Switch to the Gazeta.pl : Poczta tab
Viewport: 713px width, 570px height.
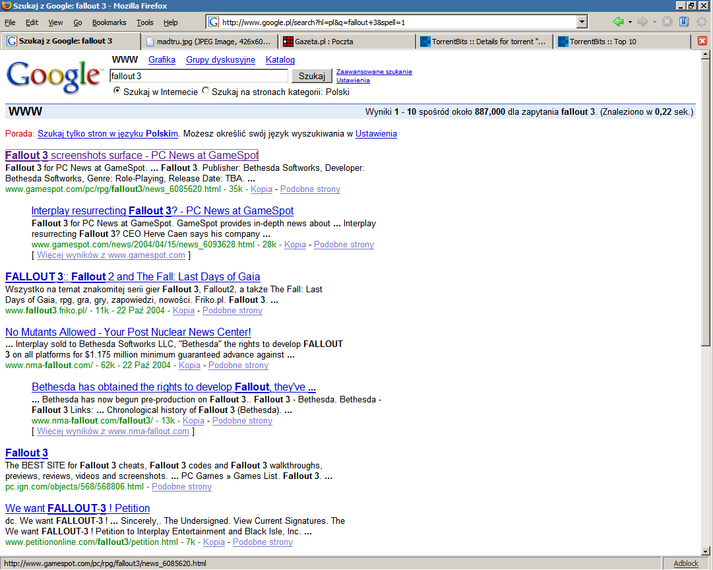click(346, 41)
